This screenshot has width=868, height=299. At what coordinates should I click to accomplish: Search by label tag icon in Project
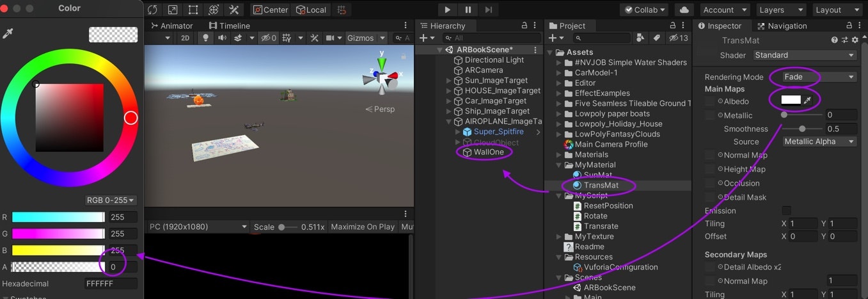[656, 38]
